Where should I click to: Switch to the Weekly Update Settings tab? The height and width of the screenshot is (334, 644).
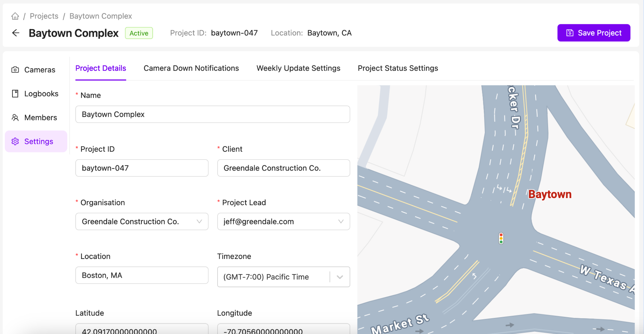pos(298,68)
